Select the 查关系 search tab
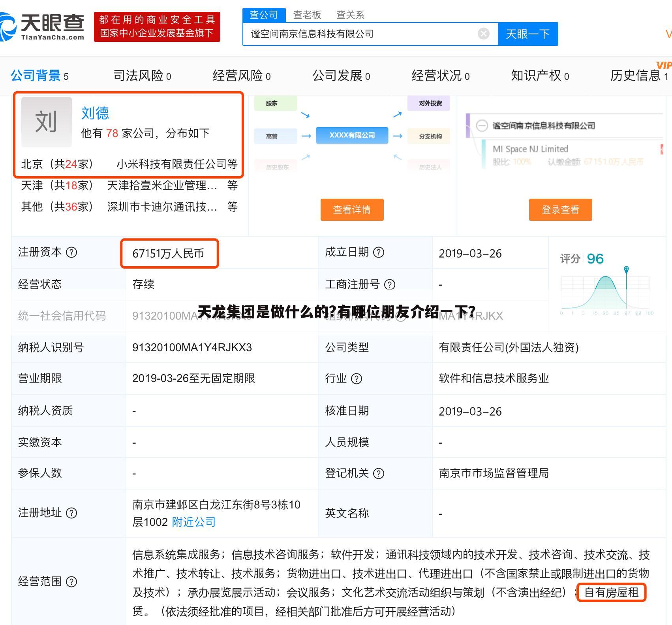Viewport: 672px width, 625px height. tap(350, 15)
